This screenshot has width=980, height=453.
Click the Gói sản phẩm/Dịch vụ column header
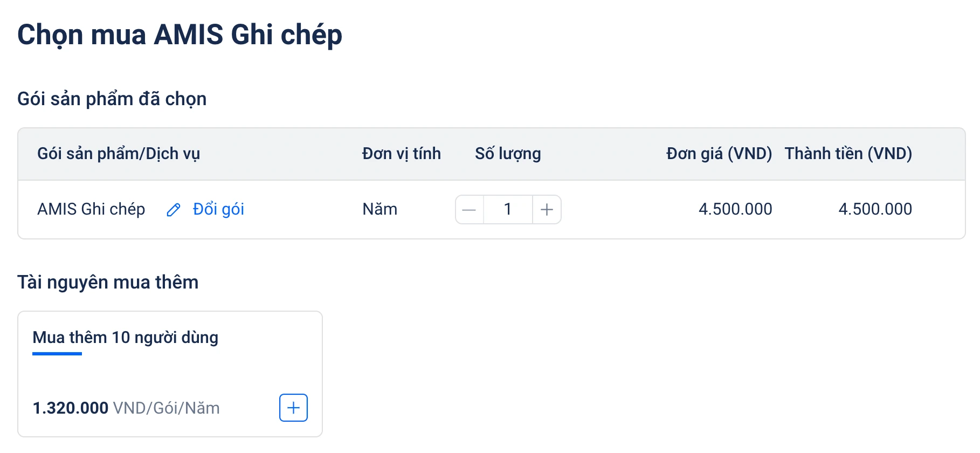point(119,154)
